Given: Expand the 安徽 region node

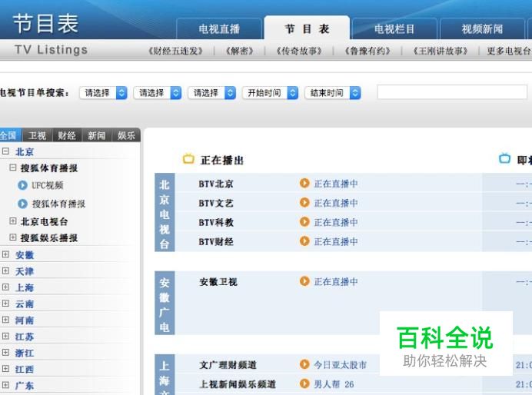Looking at the screenshot, I should click(6, 254).
